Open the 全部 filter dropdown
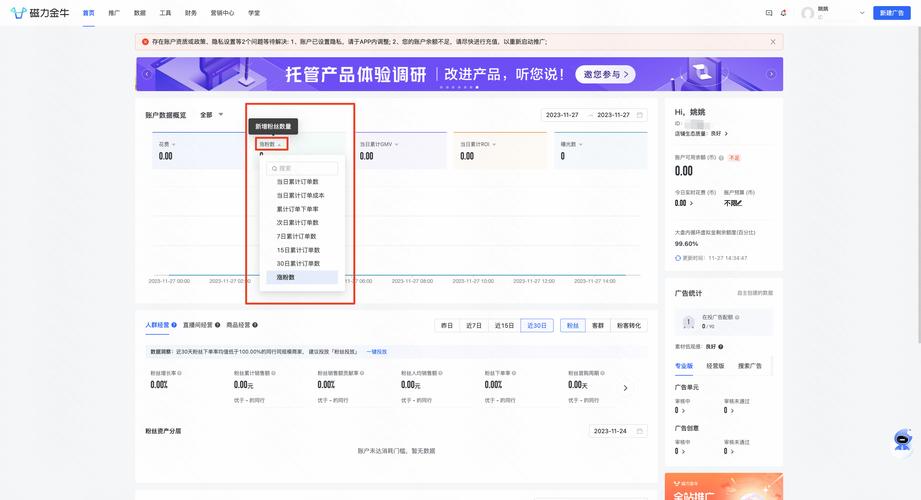This screenshot has height=500, width=921. tap(211, 115)
